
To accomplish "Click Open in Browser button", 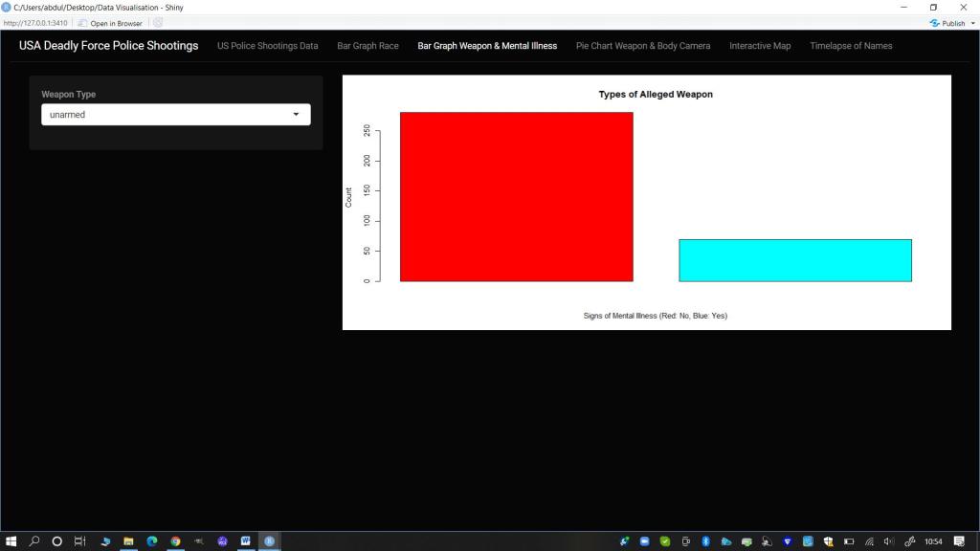I will pyautogui.click(x=110, y=23).
